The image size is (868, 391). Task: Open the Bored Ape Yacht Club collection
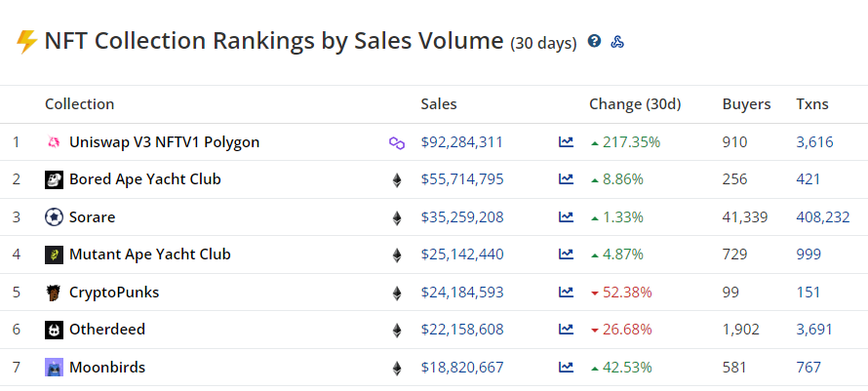144,179
